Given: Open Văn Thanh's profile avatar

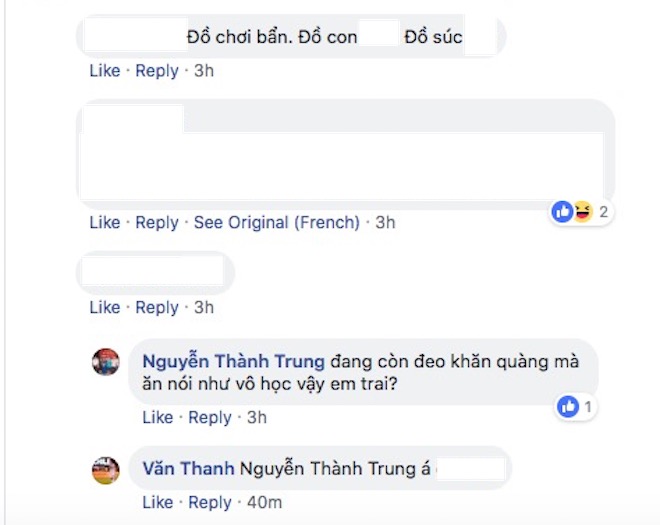Looking at the screenshot, I should coord(106,468).
